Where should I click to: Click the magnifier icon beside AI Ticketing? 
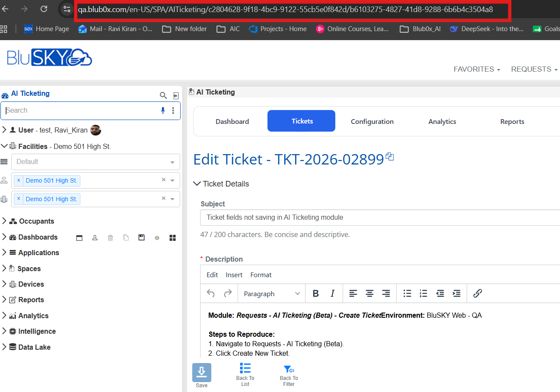tap(163, 95)
